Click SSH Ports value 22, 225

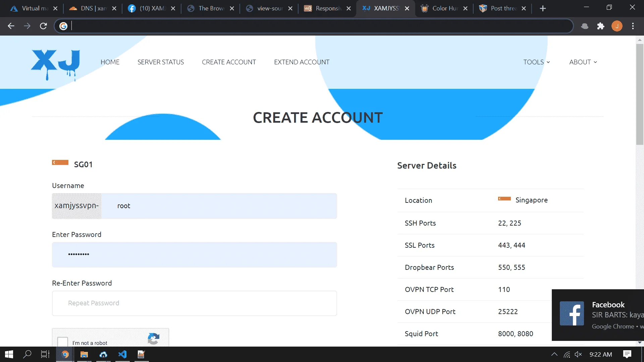[509, 223]
